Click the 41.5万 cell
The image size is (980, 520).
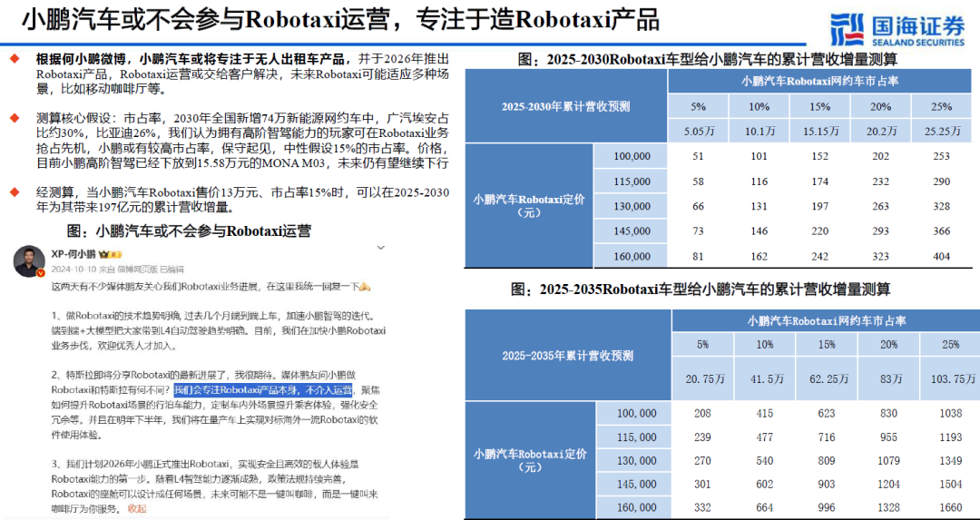764,378
